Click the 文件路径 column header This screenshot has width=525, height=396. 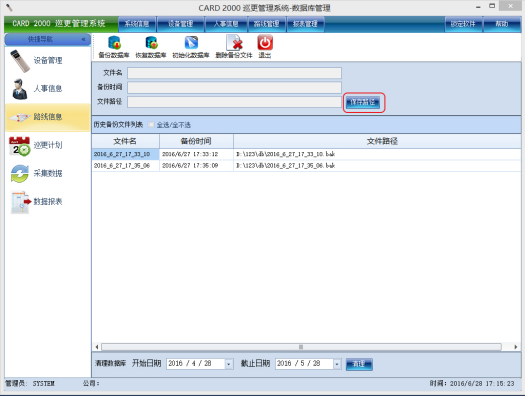(377, 141)
